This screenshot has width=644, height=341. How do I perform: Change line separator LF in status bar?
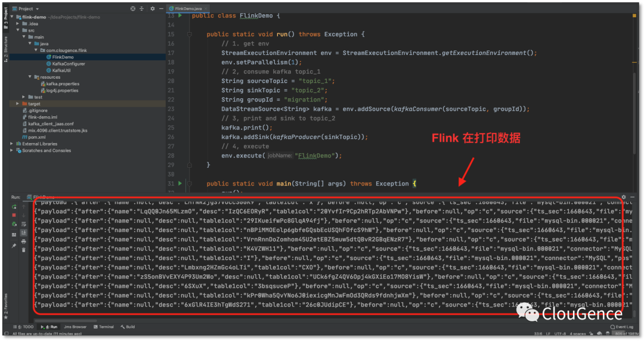tap(548, 334)
